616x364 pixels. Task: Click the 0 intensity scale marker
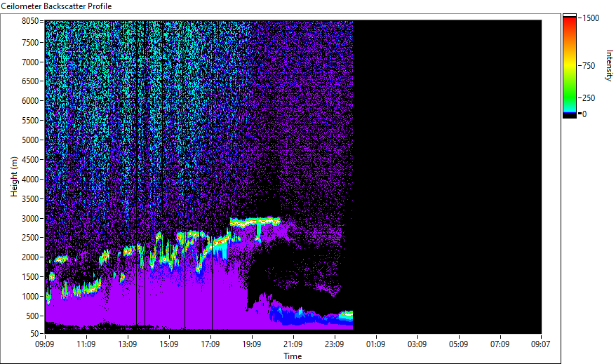[x=584, y=114]
